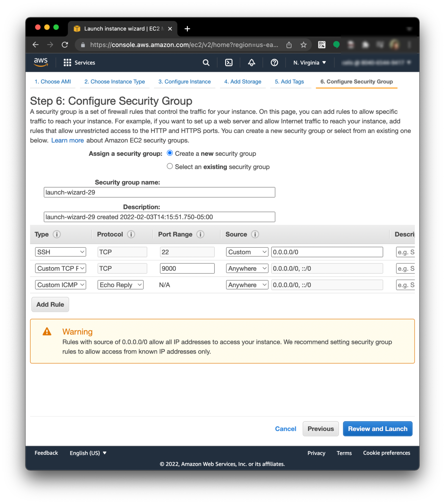Screen dimensions: 445x504
Task: Open the Echo Reply protocol dropdown
Action: pyautogui.click(x=120, y=285)
